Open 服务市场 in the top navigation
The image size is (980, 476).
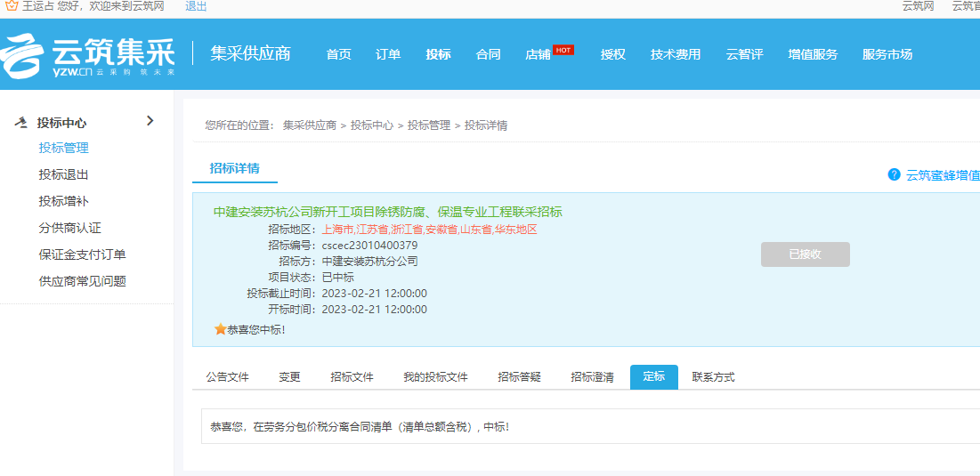pos(887,54)
